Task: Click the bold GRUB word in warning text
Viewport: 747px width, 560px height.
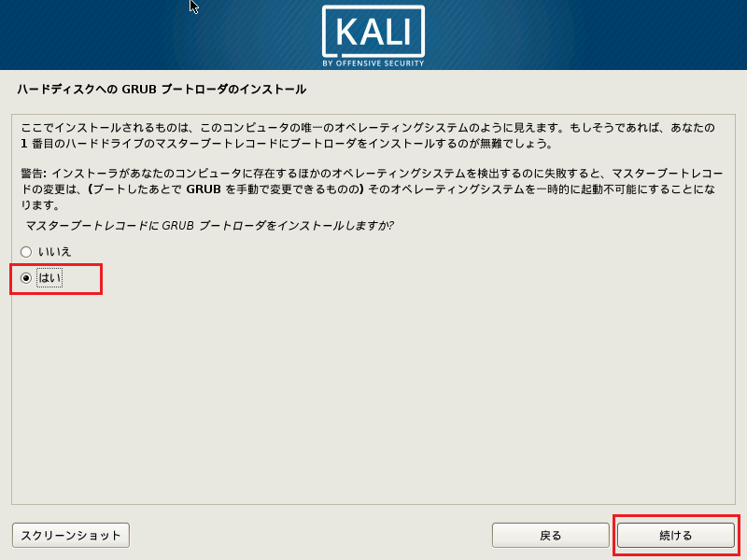Action: [x=204, y=189]
